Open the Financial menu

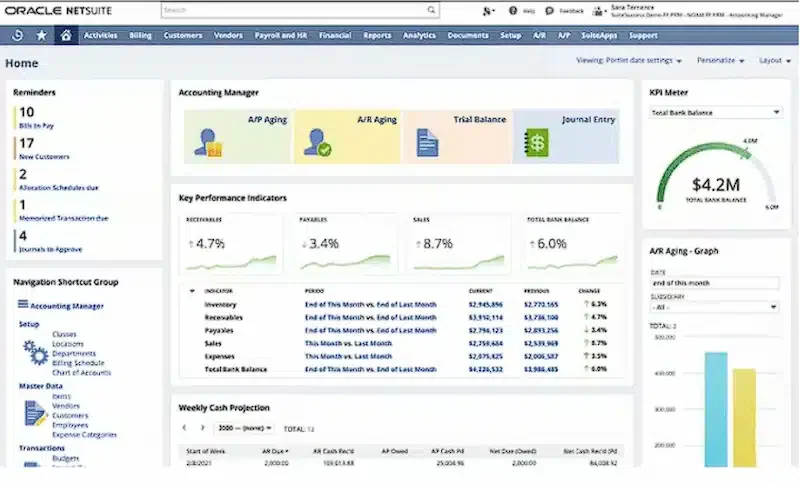pyautogui.click(x=335, y=35)
